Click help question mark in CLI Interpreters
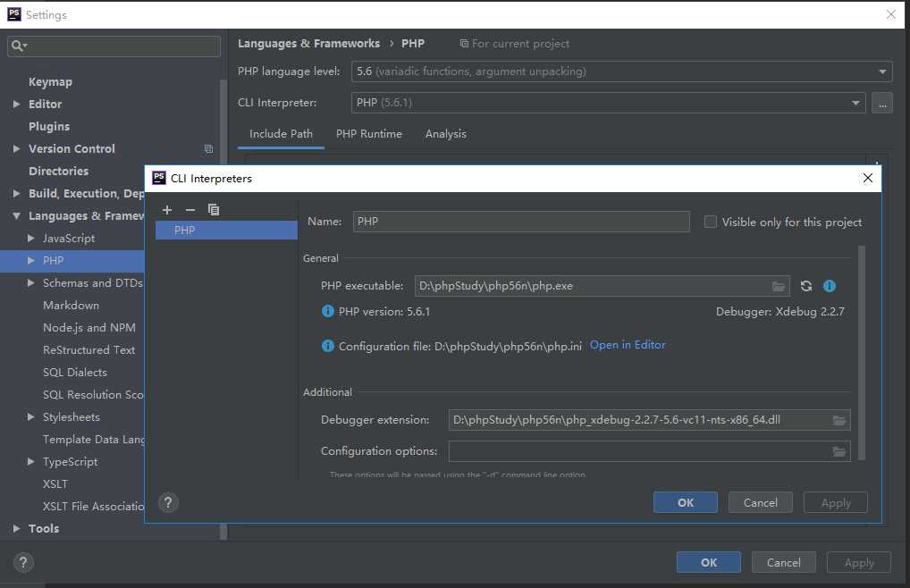This screenshot has height=588, width=910. click(168, 502)
